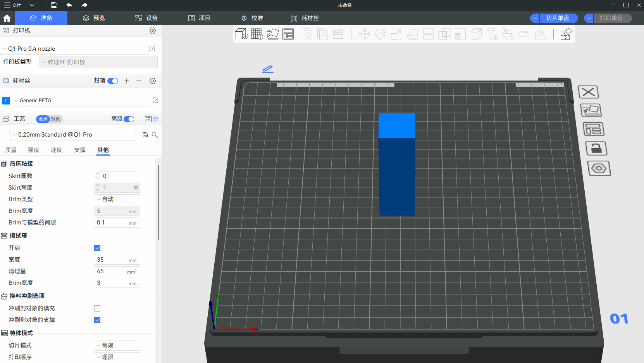Uncheck the 擦拭塔 开启 checkbox
644x363 pixels.
pos(97,248)
